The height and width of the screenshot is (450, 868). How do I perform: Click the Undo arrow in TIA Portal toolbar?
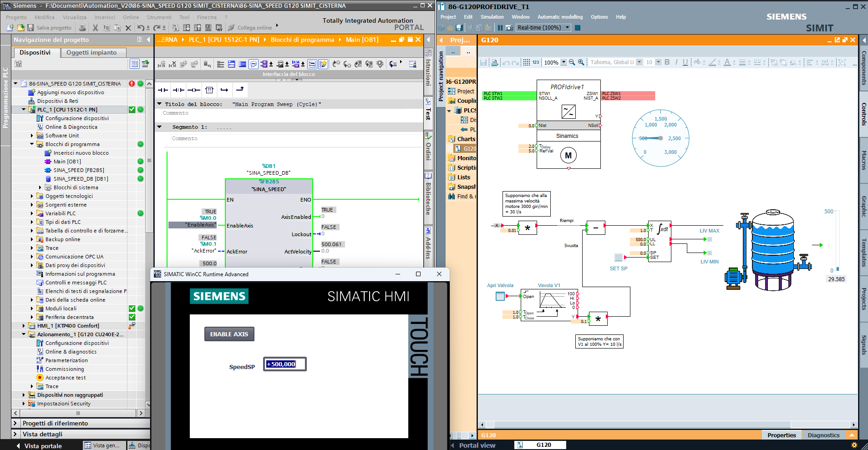[141, 28]
